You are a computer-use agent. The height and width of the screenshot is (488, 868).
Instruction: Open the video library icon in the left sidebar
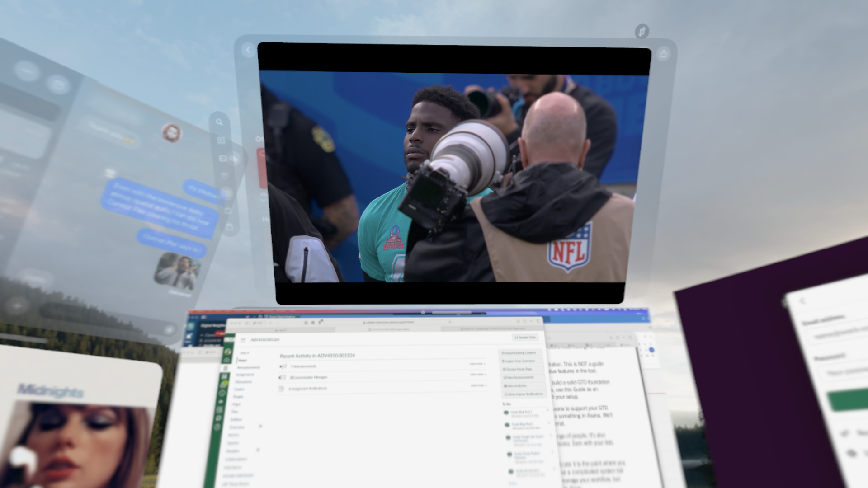(x=222, y=140)
